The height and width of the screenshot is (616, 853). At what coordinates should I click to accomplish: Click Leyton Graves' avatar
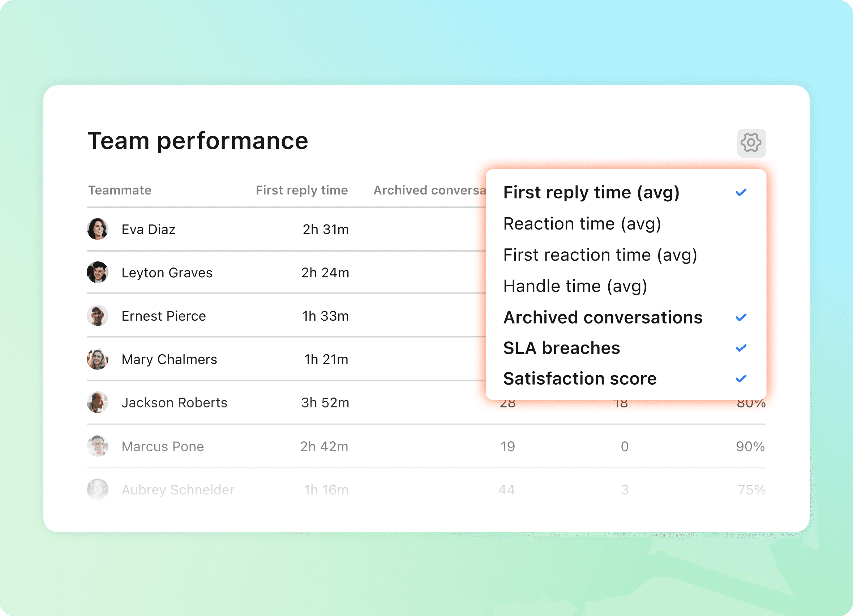tap(98, 272)
